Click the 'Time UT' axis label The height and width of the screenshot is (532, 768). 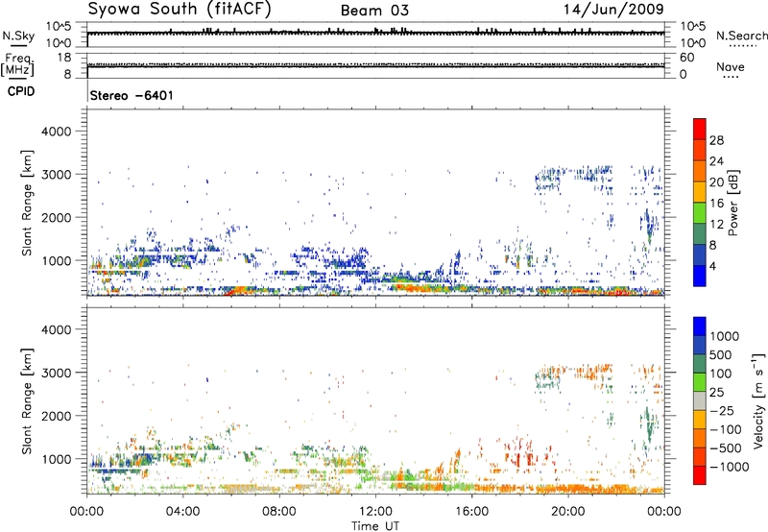pos(375,526)
